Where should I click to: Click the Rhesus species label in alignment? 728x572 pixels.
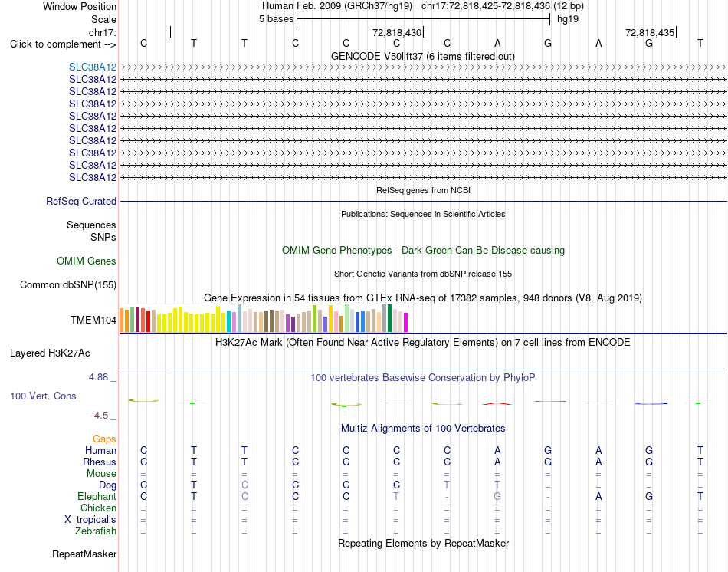point(100,462)
